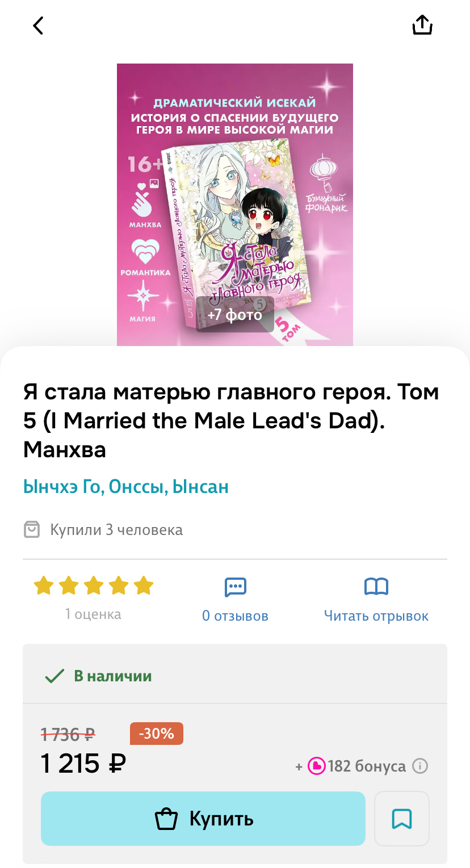
Task: Click the five-star rating row
Action: [x=94, y=585]
